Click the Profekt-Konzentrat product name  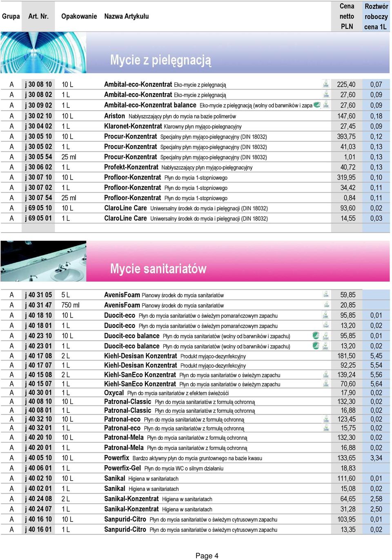[131, 167]
